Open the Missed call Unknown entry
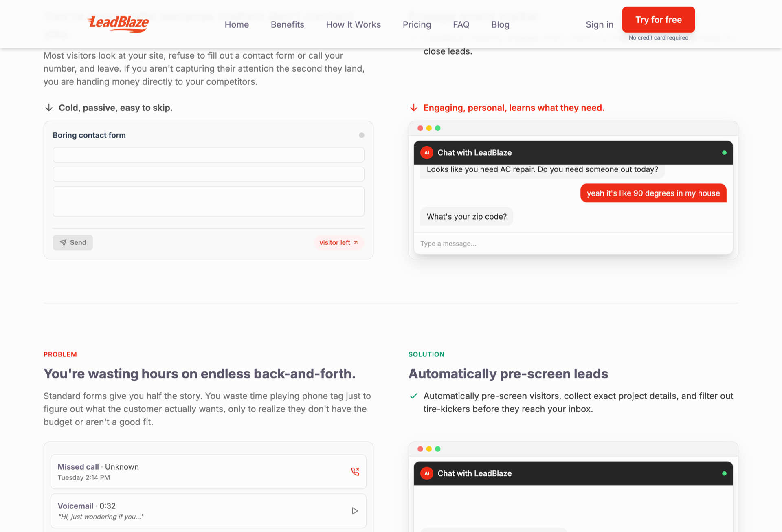Screen dimensions: 782x532 point(209,472)
